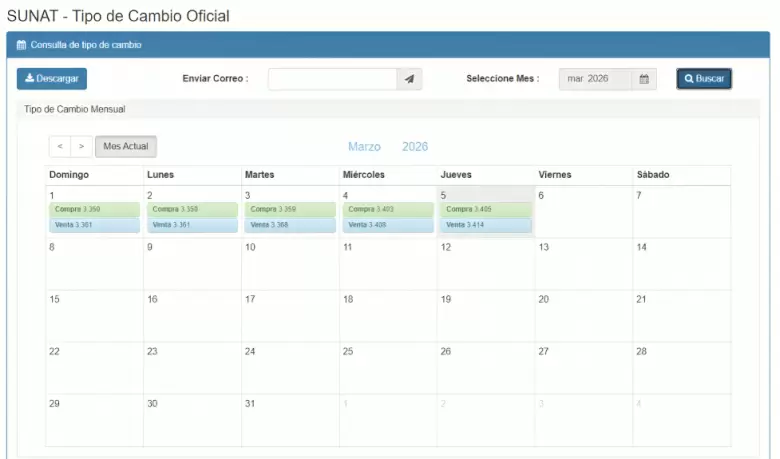Go to previous month with left arrow
Image resolution: width=780 pixels, height=459 pixels.
click(x=60, y=147)
